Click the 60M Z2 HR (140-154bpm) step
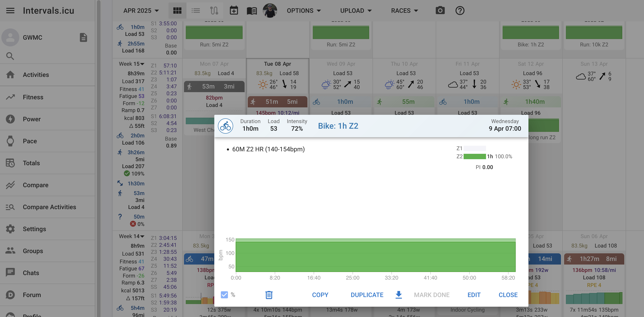 click(268, 149)
